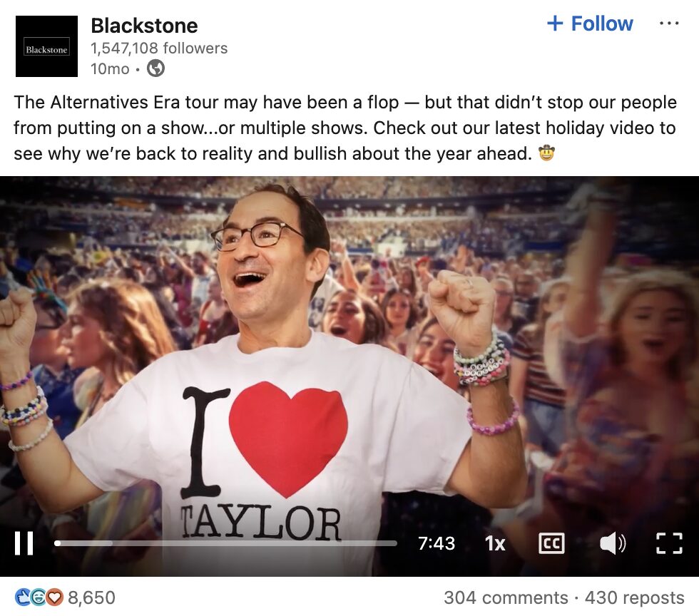Open the 1x playback speed selector
Viewport: 699px width, 616px height.
(495, 543)
